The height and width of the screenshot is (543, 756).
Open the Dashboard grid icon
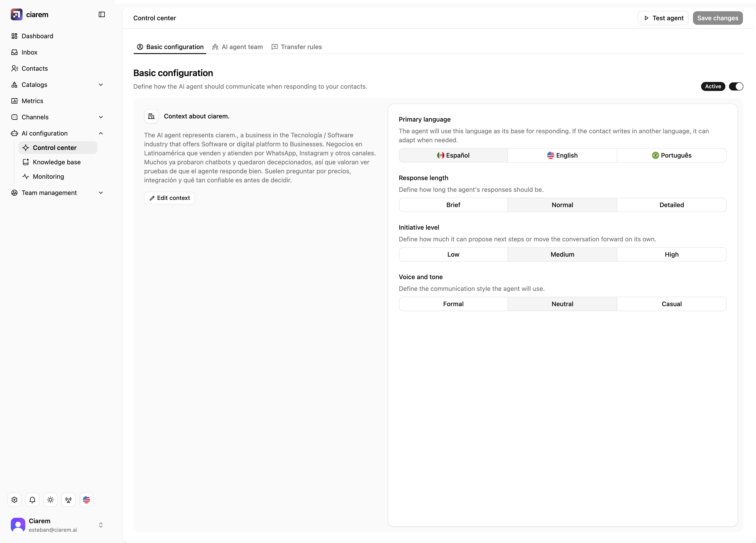pyautogui.click(x=14, y=36)
